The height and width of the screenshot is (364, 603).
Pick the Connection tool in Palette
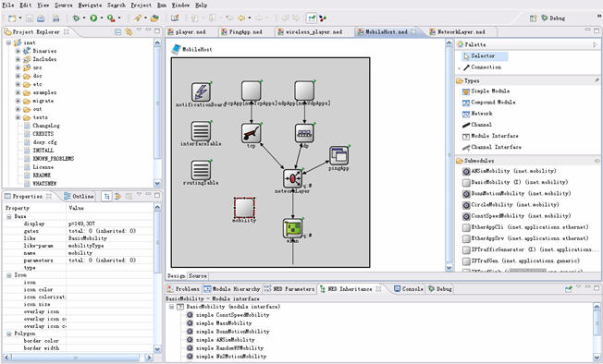(x=482, y=67)
